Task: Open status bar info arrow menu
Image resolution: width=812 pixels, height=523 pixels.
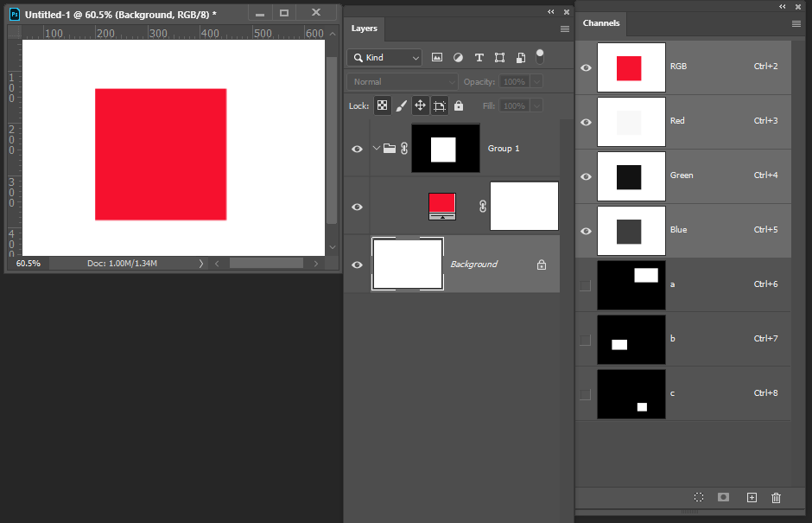Action: [201, 264]
